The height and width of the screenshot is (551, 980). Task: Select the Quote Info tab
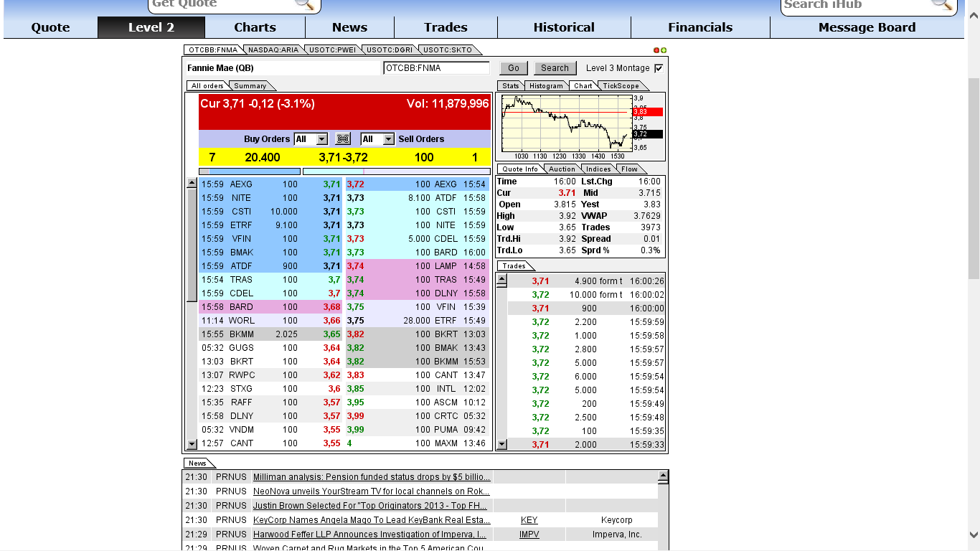click(x=521, y=169)
